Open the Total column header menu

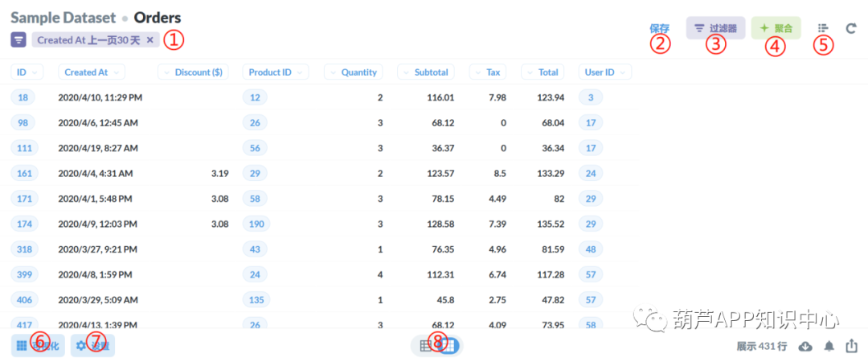click(542, 72)
